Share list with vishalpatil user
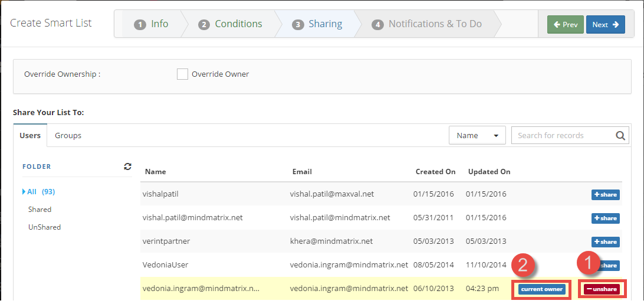The width and height of the screenshot is (644, 307). pos(605,195)
